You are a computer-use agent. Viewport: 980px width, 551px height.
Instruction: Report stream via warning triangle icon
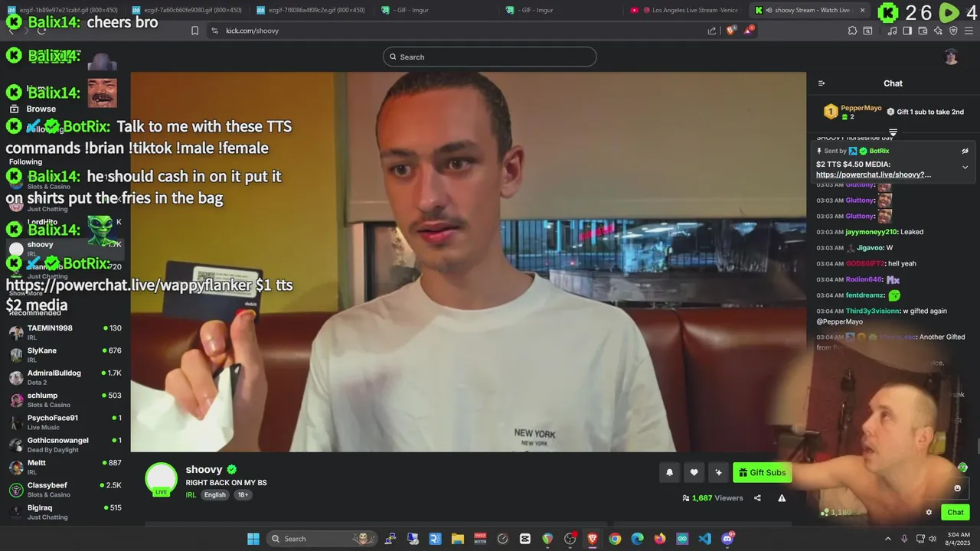pyautogui.click(x=782, y=498)
